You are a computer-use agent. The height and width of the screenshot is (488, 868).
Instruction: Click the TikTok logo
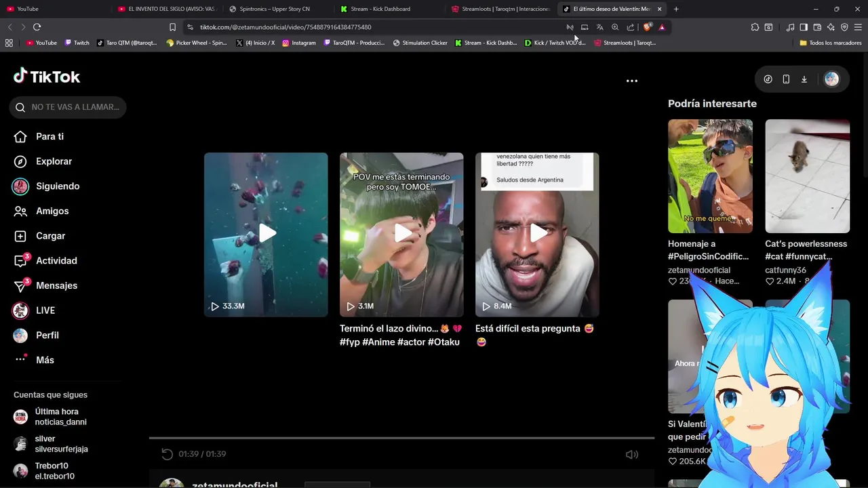tap(47, 77)
